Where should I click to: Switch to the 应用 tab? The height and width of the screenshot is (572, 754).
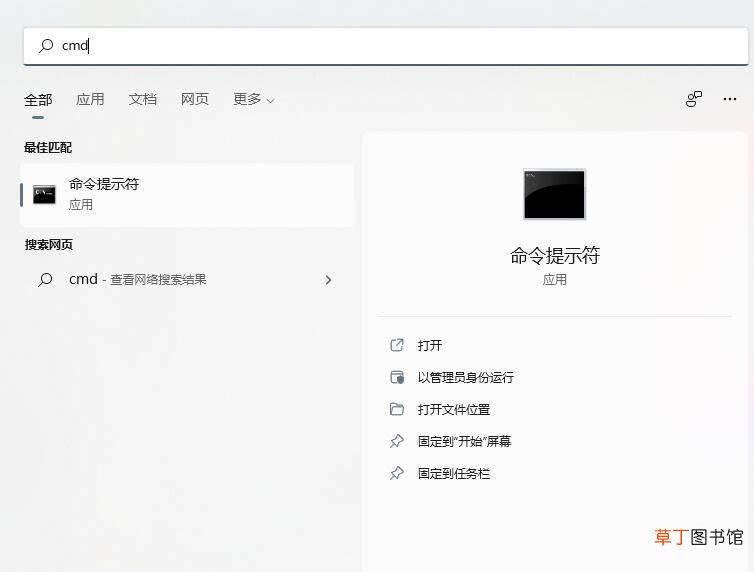coord(90,99)
